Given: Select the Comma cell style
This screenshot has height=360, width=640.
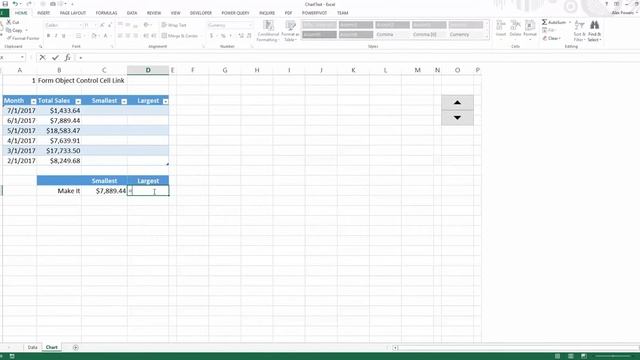Looking at the screenshot, I should [x=392, y=35].
